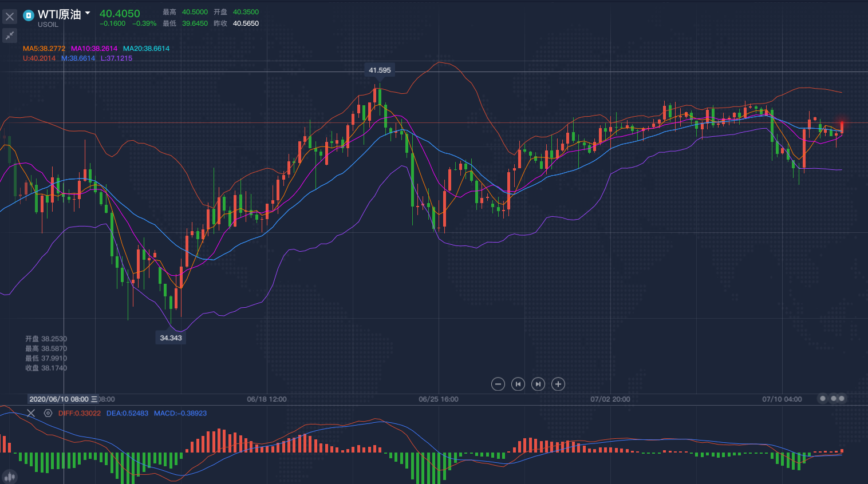Zoom in the chart with plus button

[x=558, y=384]
